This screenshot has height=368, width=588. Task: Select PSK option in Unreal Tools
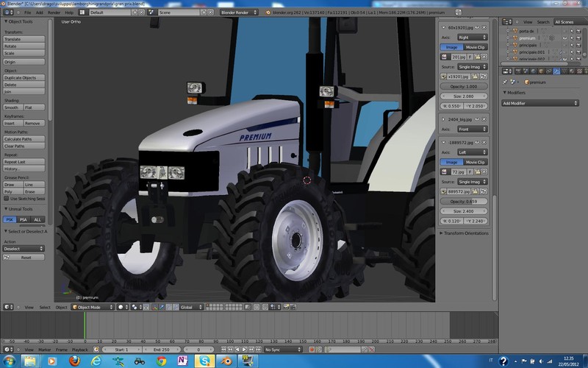point(10,219)
